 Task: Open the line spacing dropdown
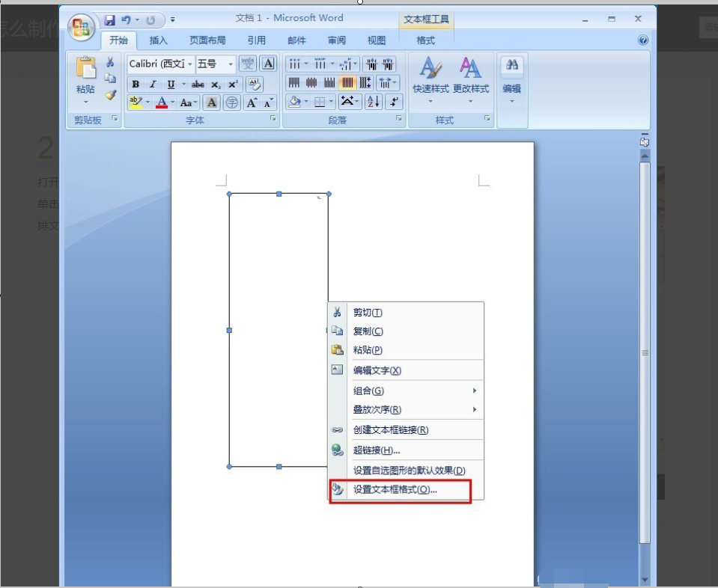pos(387,83)
